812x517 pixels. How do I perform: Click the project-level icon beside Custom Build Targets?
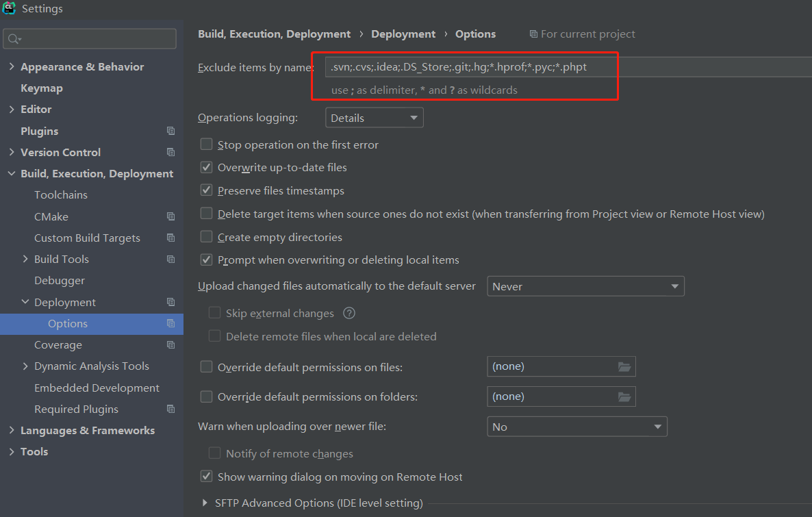tap(170, 238)
